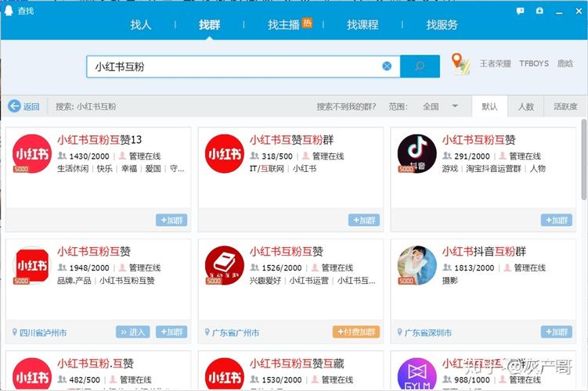The width and height of the screenshot is (588, 391).
Task: Click 加群 for 小红书抖音互粉群
Action: pyautogui.click(x=557, y=332)
